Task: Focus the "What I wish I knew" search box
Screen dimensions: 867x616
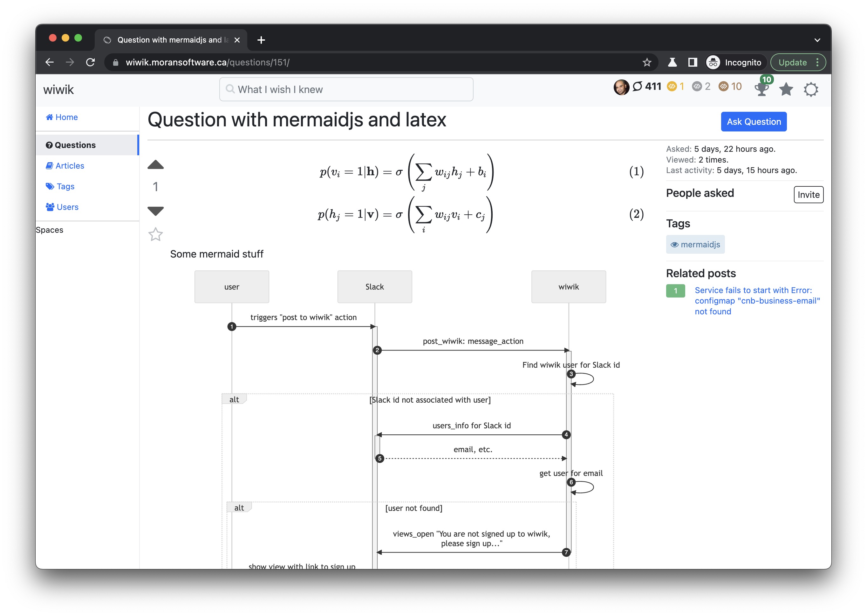Action: pyautogui.click(x=346, y=90)
